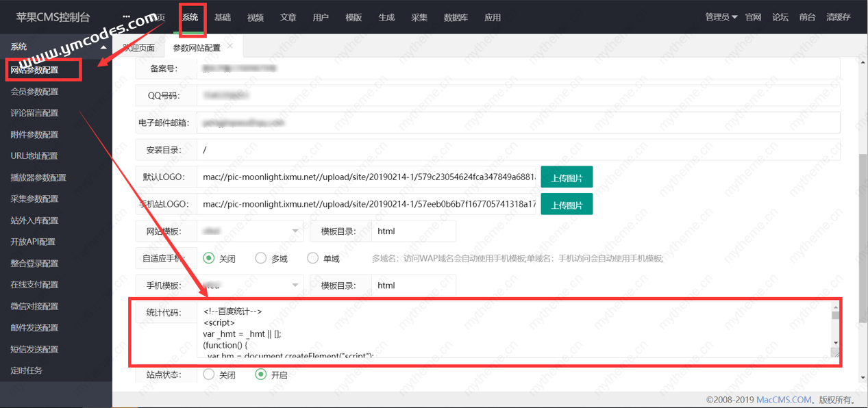The width and height of the screenshot is (868, 408).
Task: Click the resize handle of 统计代码 textarea
Action: click(835, 353)
